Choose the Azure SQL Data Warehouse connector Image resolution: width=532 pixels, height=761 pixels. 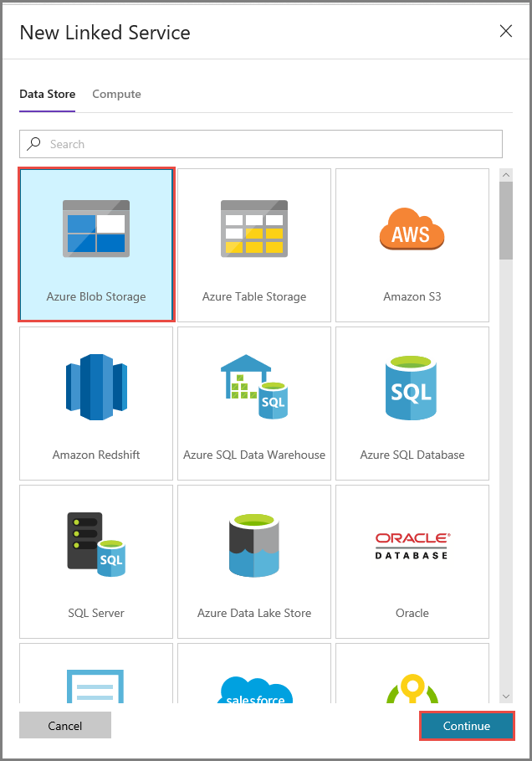(x=253, y=403)
